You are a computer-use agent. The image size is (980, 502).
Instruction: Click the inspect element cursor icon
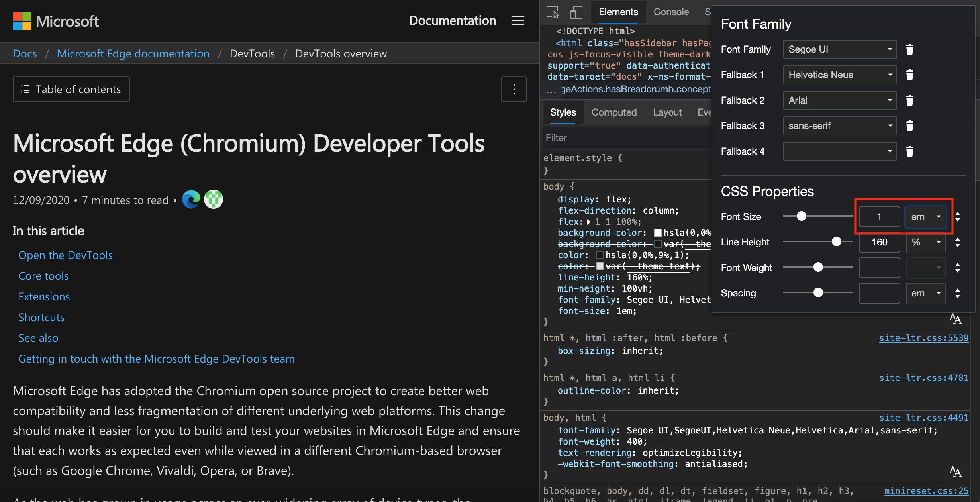pyautogui.click(x=552, y=11)
